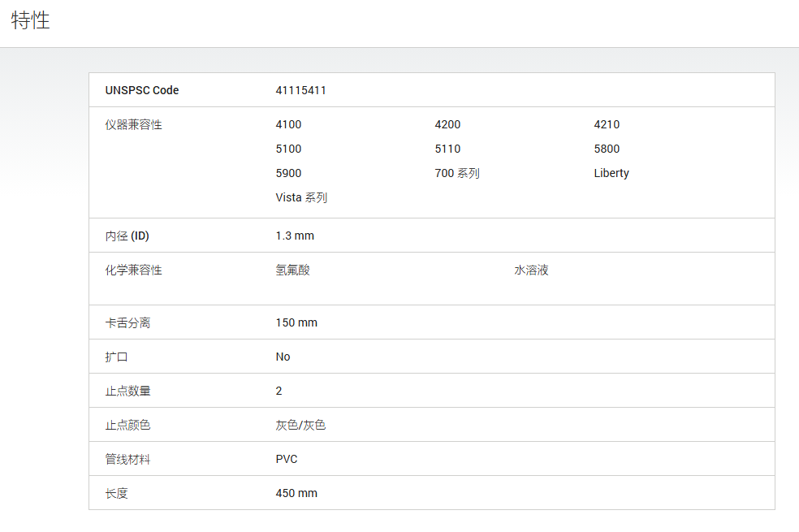Click the Liberty compatibility entry
The width and height of the screenshot is (799, 532).
point(611,173)
